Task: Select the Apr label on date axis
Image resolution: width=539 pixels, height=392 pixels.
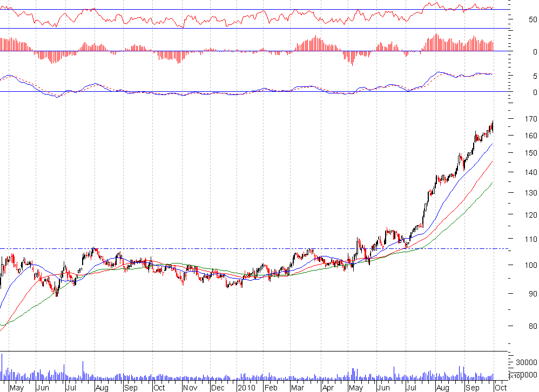Action: 328,388
